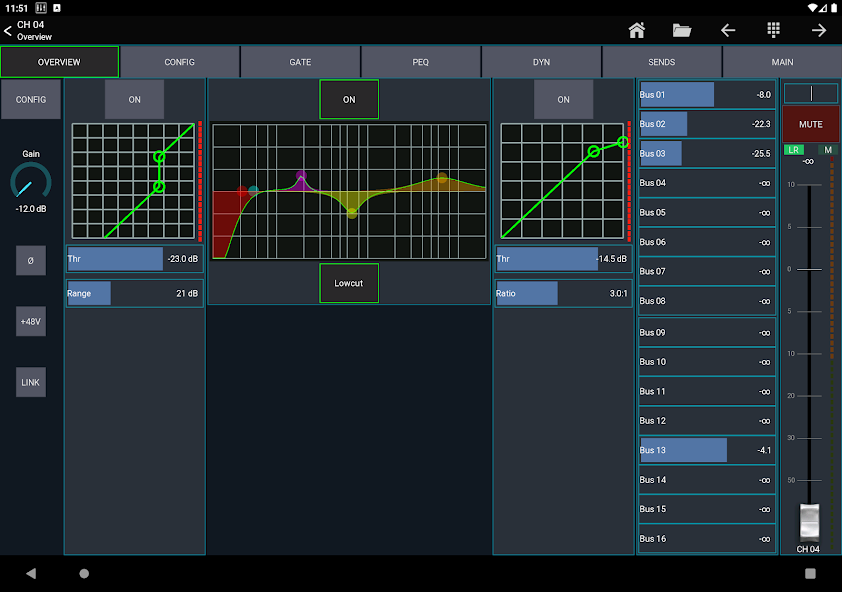Click the compressor threshold knee node
842x592 pixels.
[x=593, y=151]
